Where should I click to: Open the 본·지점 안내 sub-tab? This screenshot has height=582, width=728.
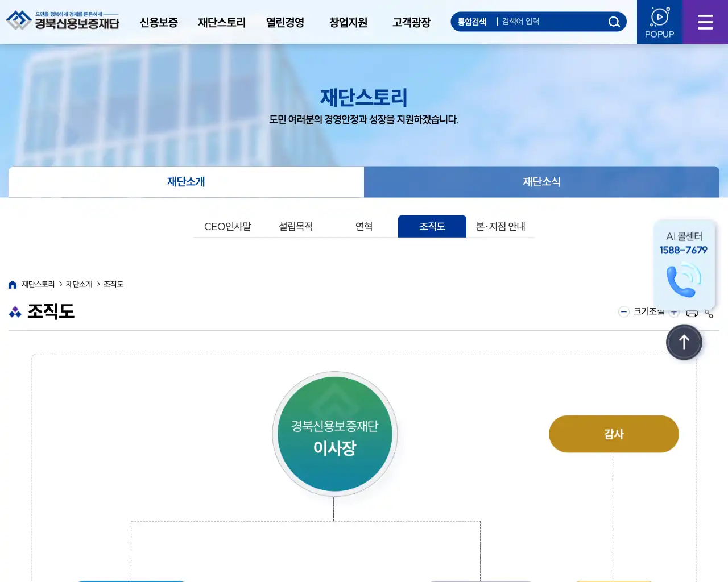click(500, 226)
